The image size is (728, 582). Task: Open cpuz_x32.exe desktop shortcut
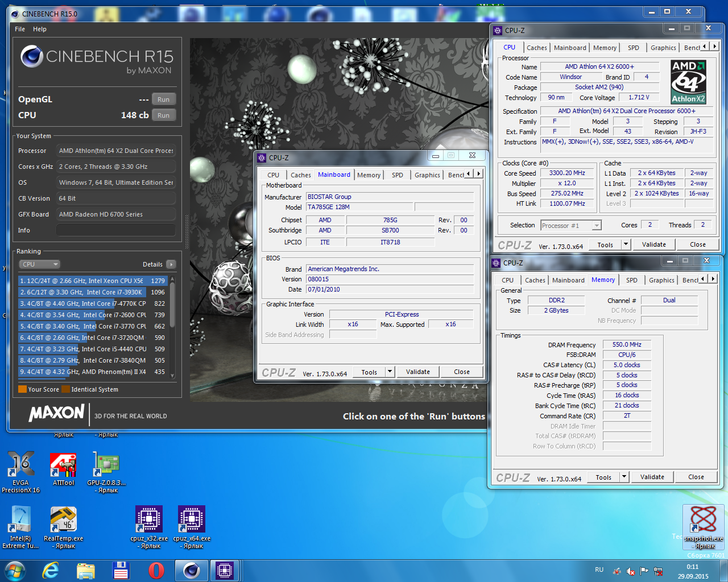[x=149, y=527]
